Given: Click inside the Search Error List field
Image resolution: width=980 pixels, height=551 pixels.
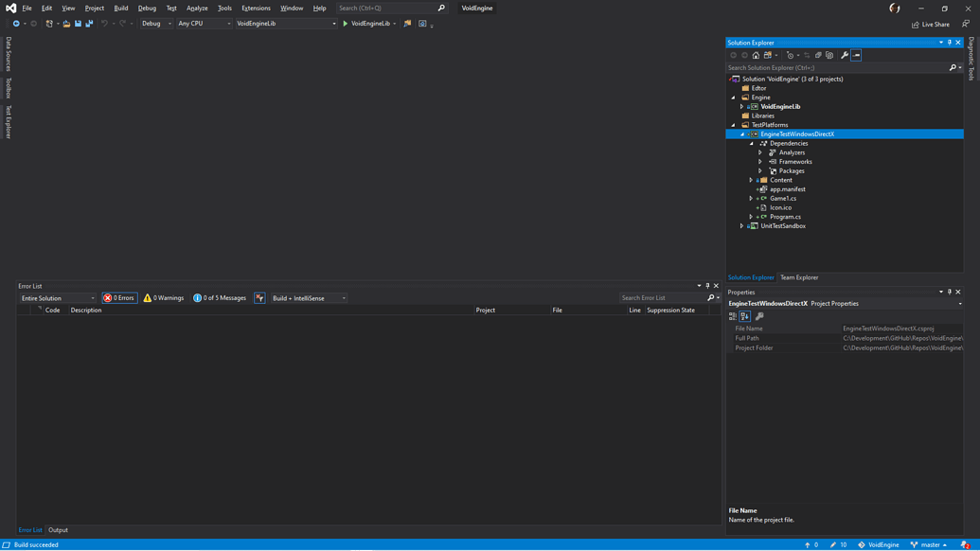Looking at the screenshot, I should [x=663, y=297].
